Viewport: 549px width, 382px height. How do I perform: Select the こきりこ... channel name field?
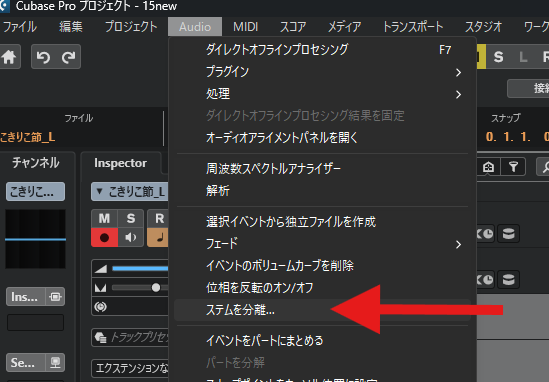tap(35, 191)
